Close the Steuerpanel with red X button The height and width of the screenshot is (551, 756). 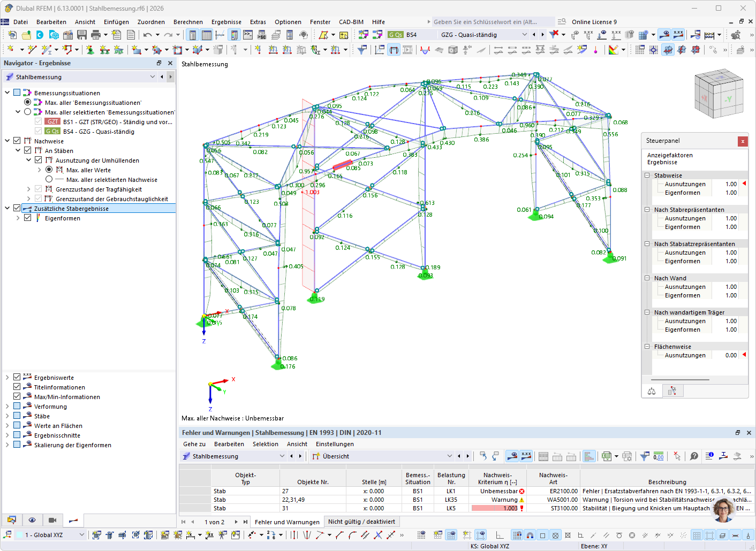(743, 141)
